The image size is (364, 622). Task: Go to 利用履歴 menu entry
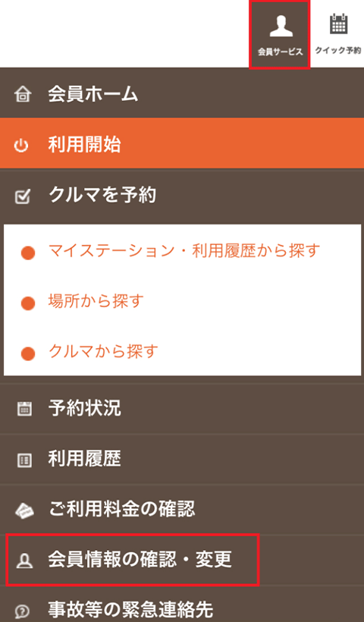pos(182,460)
